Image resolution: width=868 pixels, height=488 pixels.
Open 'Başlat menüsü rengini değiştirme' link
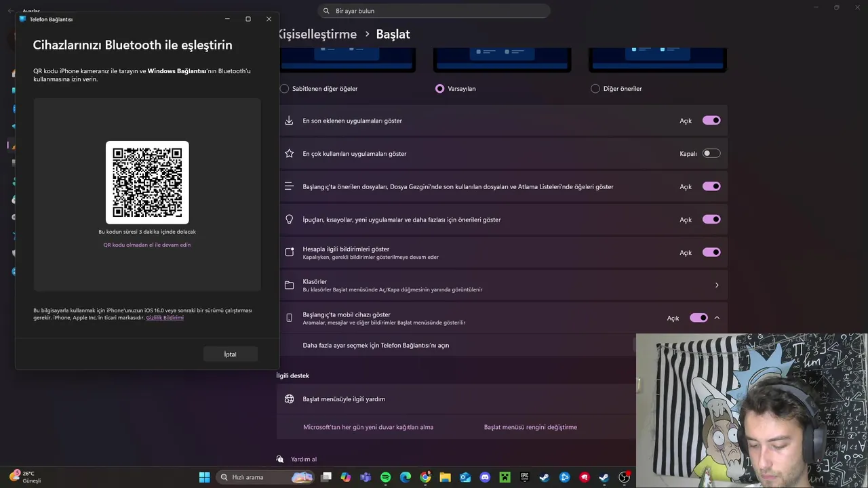[530, 427]
